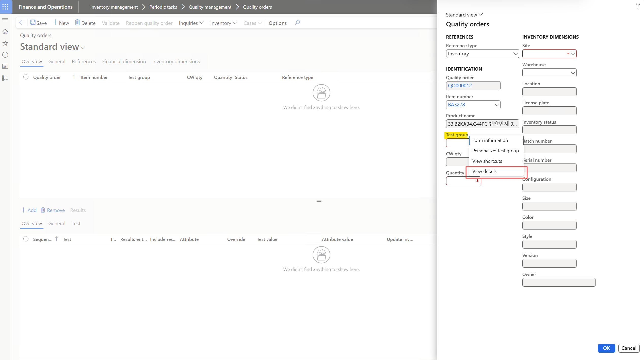Toggle select-all circle beside Quality order column
This screenshot has width=644, height=360.
[x=26, y=77]
